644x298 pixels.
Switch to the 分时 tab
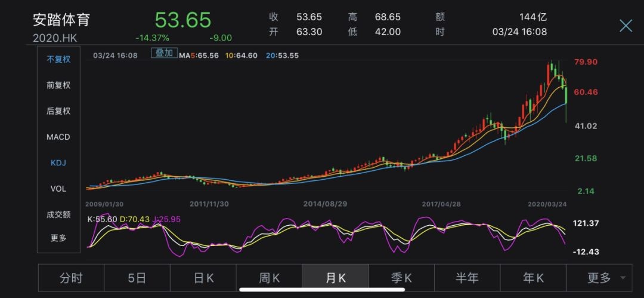pos(71,278)
